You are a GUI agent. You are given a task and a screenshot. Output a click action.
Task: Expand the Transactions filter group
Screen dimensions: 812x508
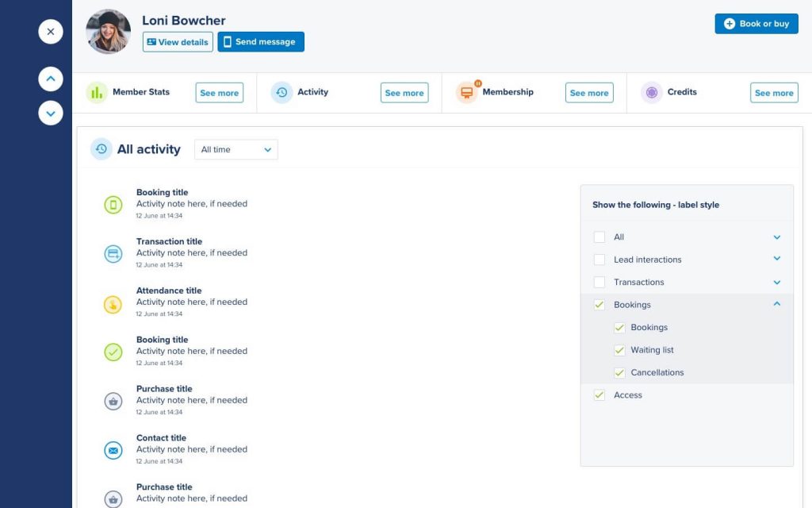coord(777,282)
